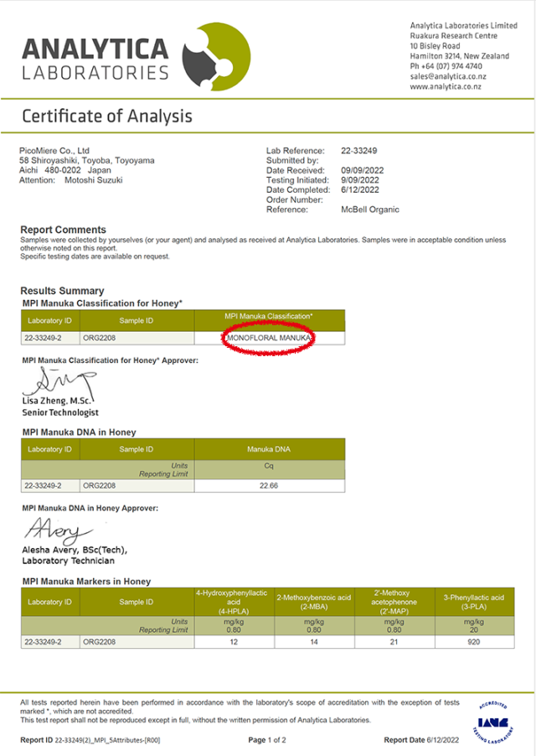Select the 2-MBA result value '14'
This screenshot has height=756, width=536.
(314, 642)
